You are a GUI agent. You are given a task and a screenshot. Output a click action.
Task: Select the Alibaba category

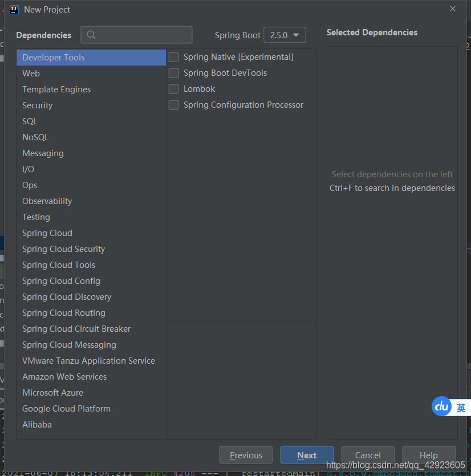pos(91,425)
